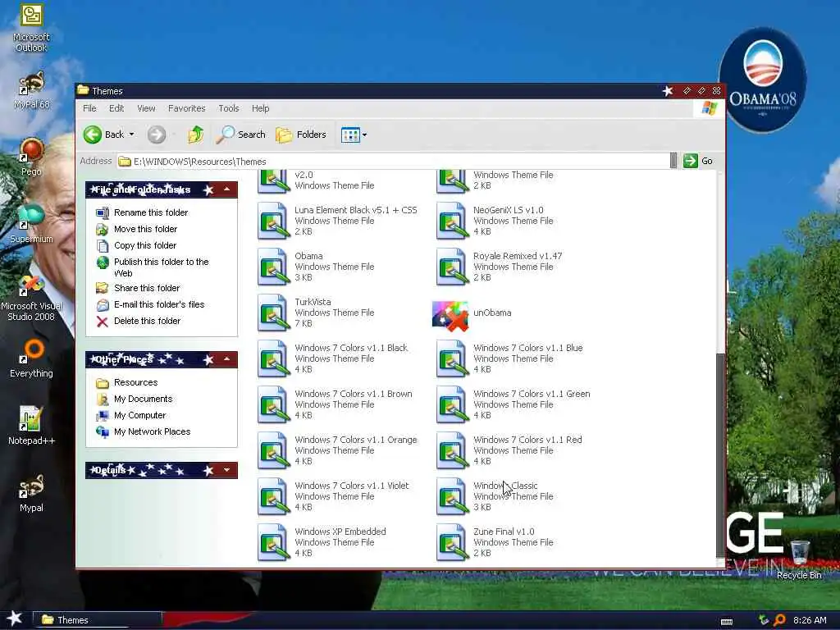The height and width of the screenshot is (630, 840).
Task: Open Microsoft Outlook desktop icon
Action: [31, 29]
